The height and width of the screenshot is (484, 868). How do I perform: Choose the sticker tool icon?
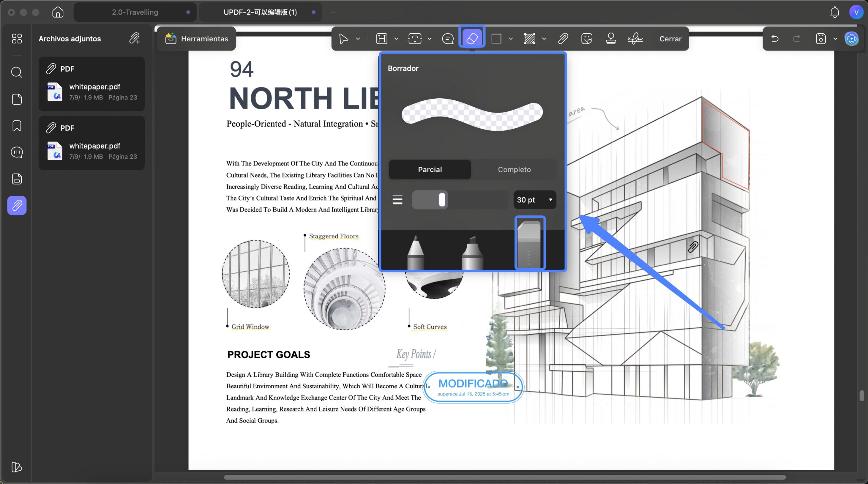[587, 38]
